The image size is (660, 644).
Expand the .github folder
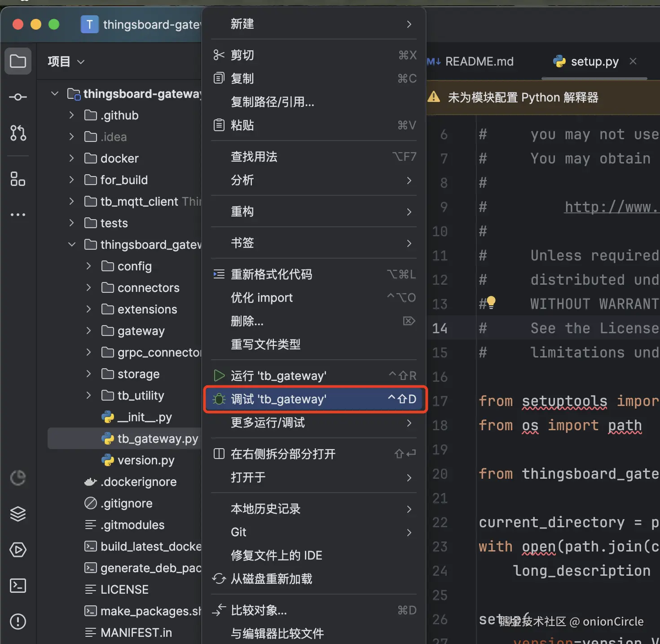(x=71, y=115)
